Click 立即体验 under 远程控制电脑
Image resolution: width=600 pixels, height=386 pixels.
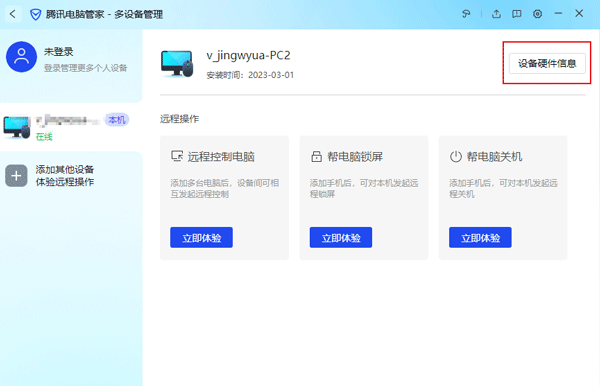point(201,238)
